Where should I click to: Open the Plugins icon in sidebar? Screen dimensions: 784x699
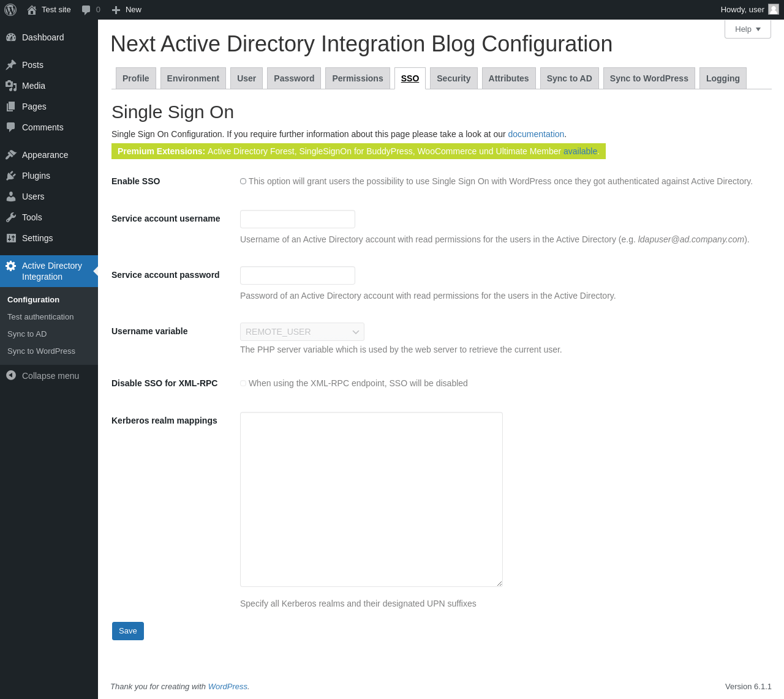(x=11, y=176)
